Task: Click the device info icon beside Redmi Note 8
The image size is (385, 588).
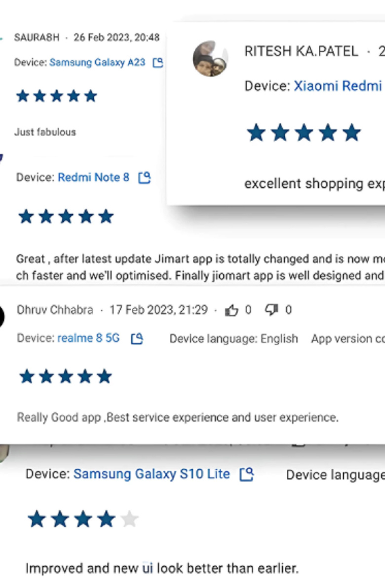Action: pos(144,178)
